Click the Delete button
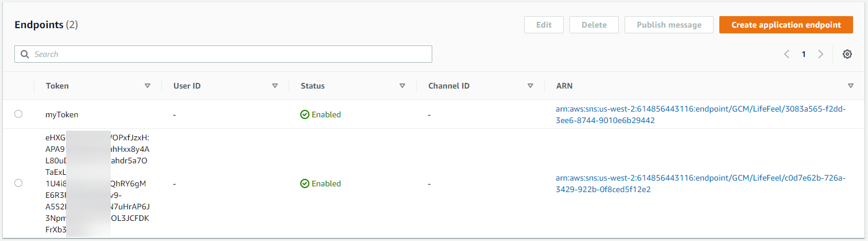 pyautogui.click(x=594, y=25)
